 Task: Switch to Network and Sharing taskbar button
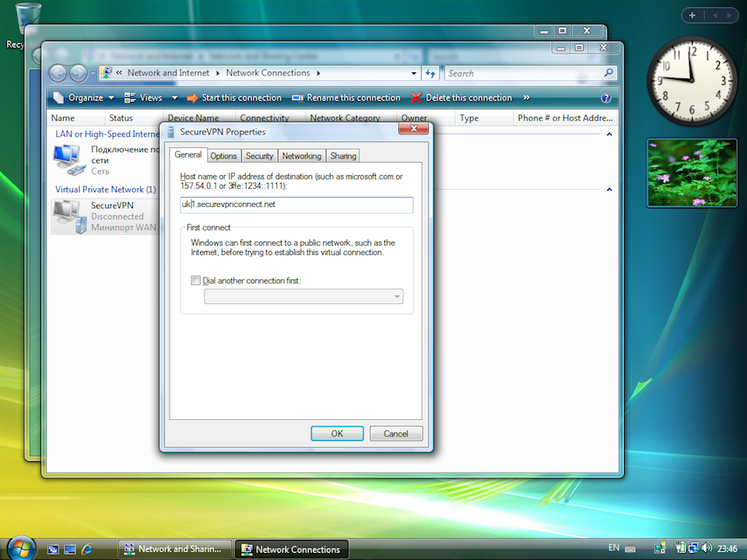pyautogui.click(x=174, y=549)
